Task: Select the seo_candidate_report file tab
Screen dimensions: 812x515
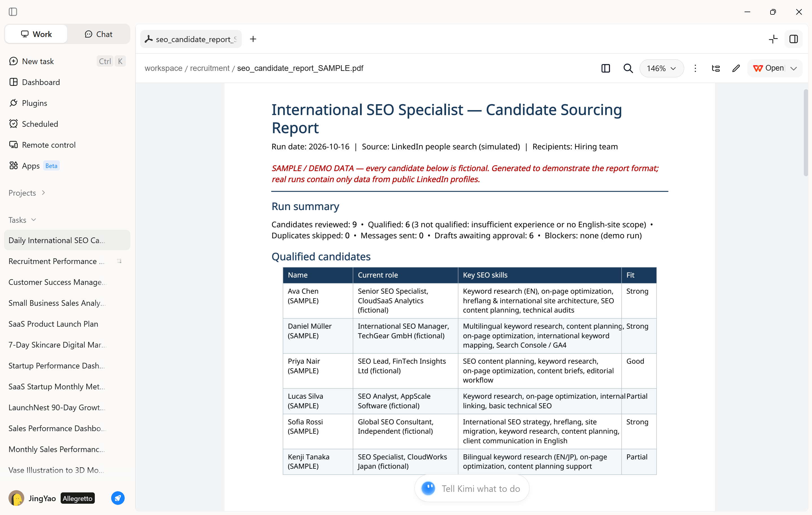Action: 191,39
